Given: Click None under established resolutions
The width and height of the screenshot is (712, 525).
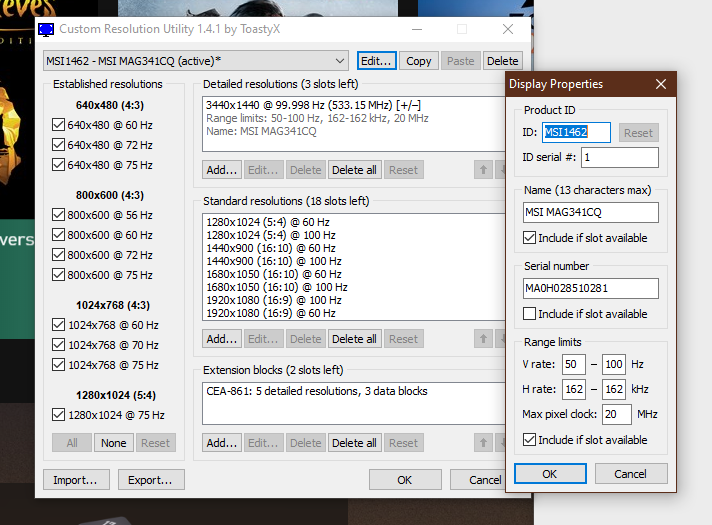Looking at the screenshot, I should [x=114, y=443].
